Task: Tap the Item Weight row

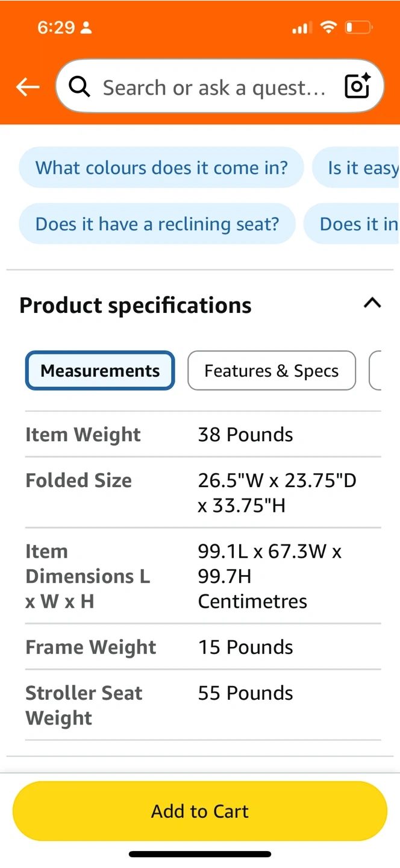Action: pyautogui.click(x=203, y=435)
